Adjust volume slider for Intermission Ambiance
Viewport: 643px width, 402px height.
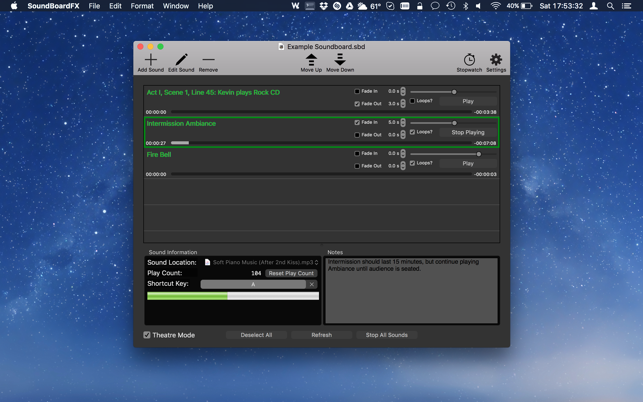coord(454,123)
